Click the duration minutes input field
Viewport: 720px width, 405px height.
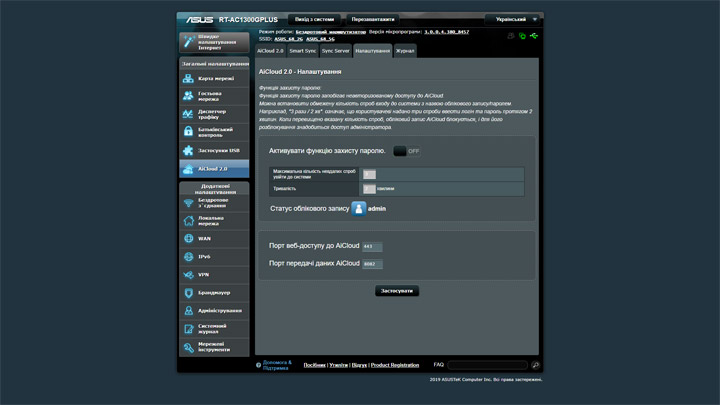coord(369,189)
